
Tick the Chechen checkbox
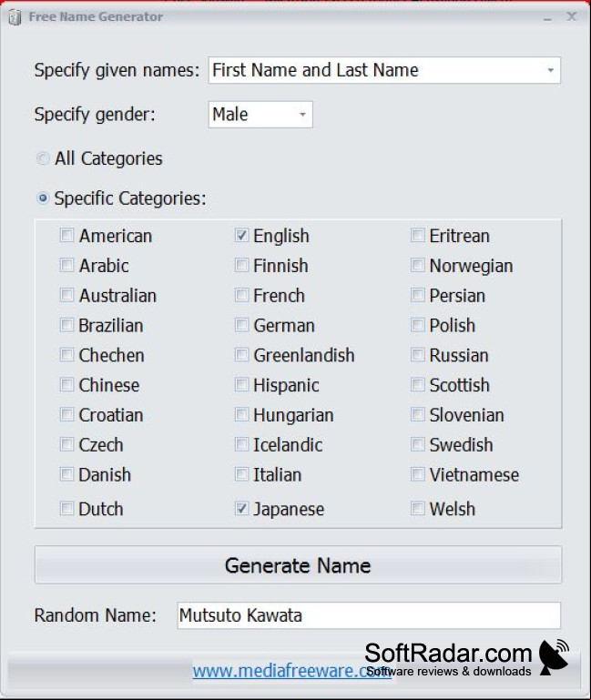[66, 355]
